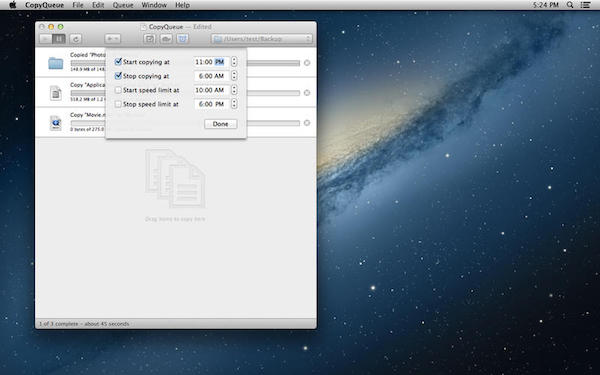Uncheck Start copying at checkbox
The height and width of the screenshot is (375, 600).
(x=118, y=61)
